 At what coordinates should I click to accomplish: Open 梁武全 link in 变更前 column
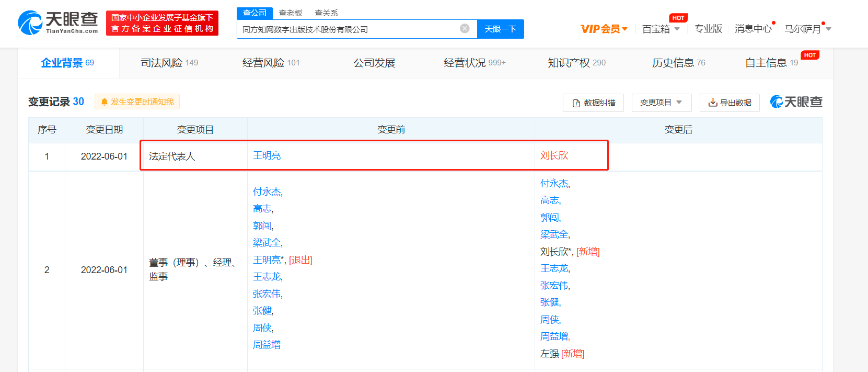(x=267, y=243)
